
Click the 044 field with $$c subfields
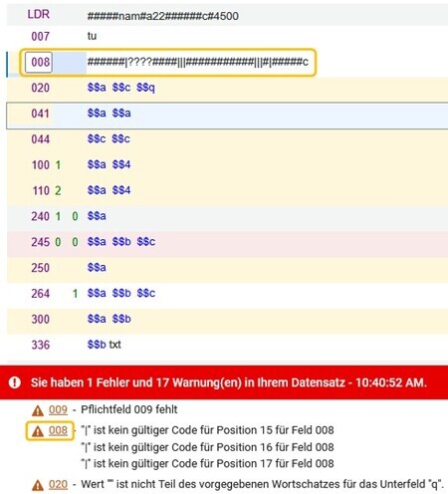tap(227, 139)
